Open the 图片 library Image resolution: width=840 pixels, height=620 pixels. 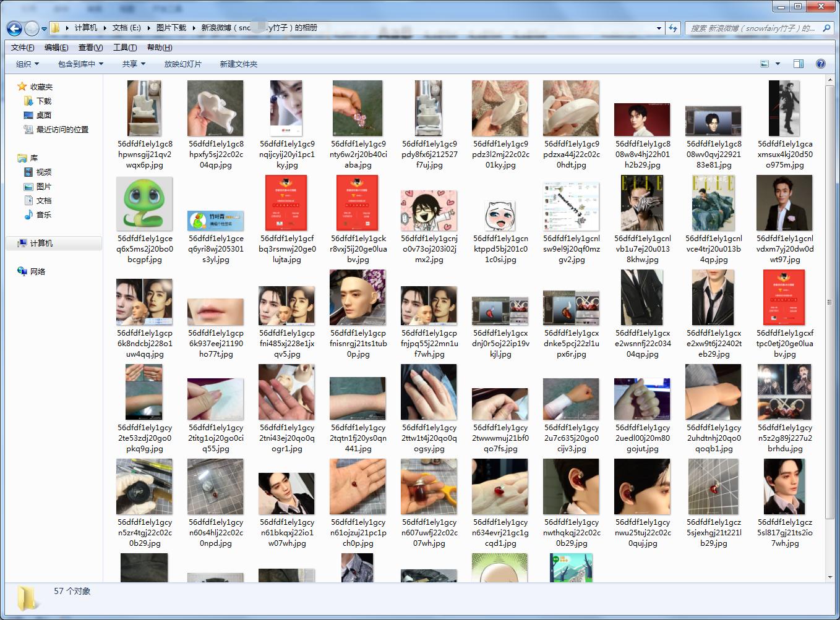[38, 186]
